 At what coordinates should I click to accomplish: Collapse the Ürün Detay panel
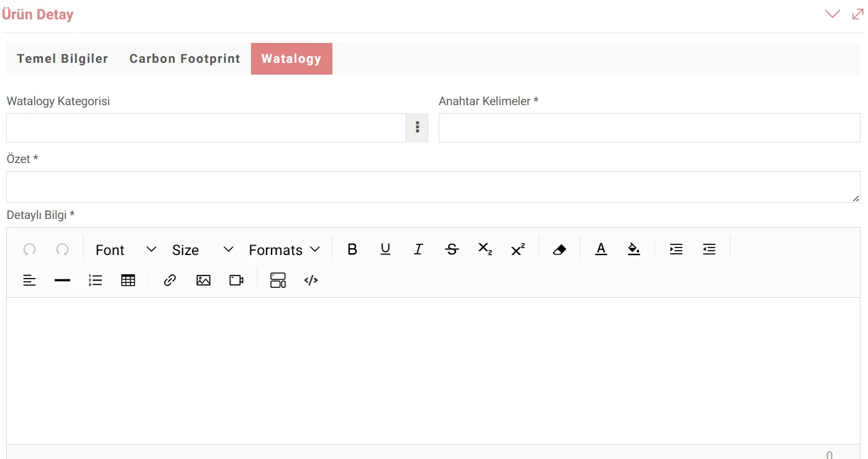point(832,14)
